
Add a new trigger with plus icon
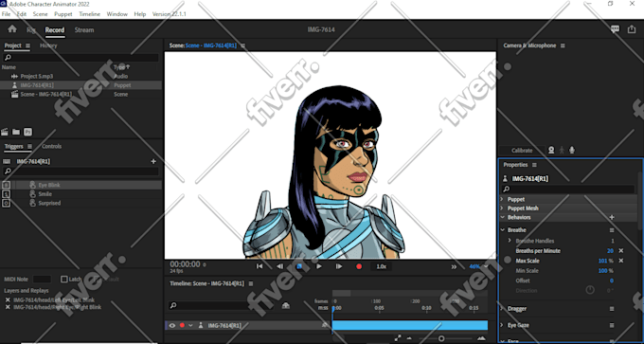153,161
